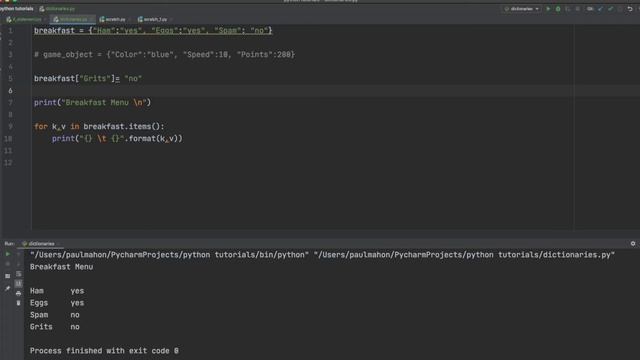This screenshot has height=360, width=640.
Task: Start the green Debug bug button
Action: click(x=558, y=9)
